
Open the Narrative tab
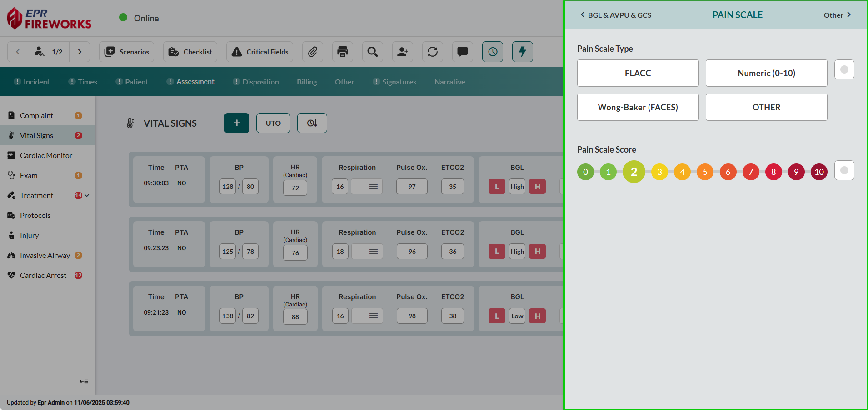[x=449, y=82]
